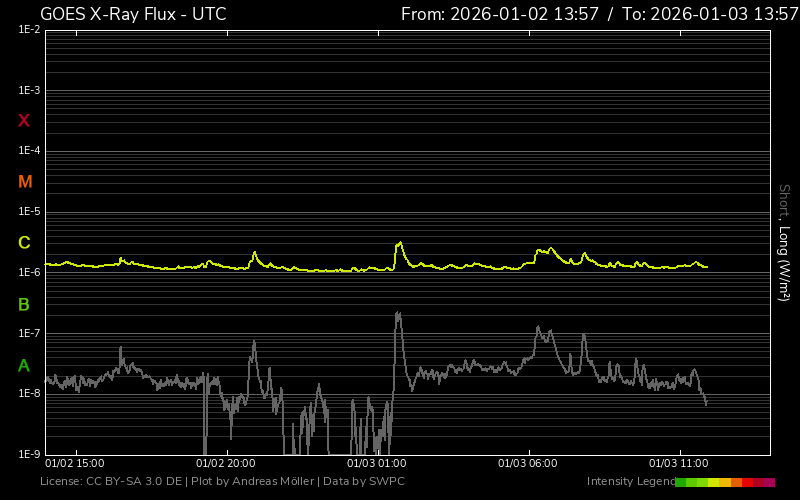Click the license and plot credit text
The height and width of the screenshot is (500, 800).
[222, 482]
